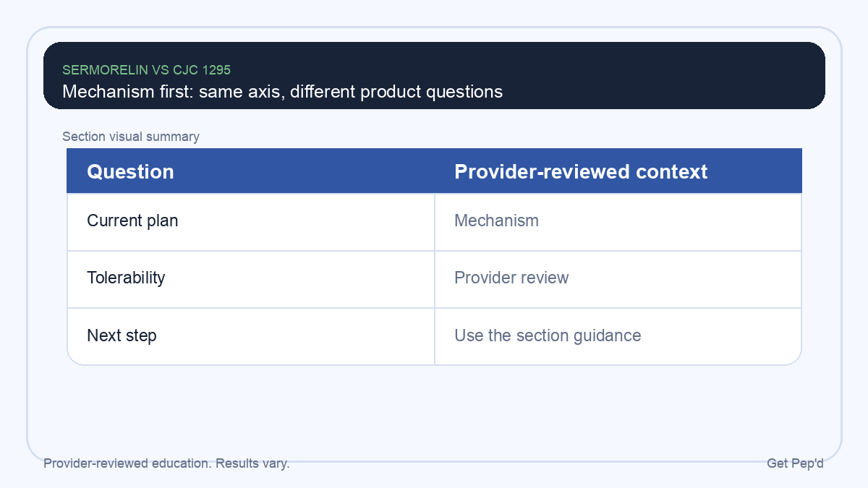Select the Provider-reviewed context column header
868x488 pixels.
(x=618, y=171)
